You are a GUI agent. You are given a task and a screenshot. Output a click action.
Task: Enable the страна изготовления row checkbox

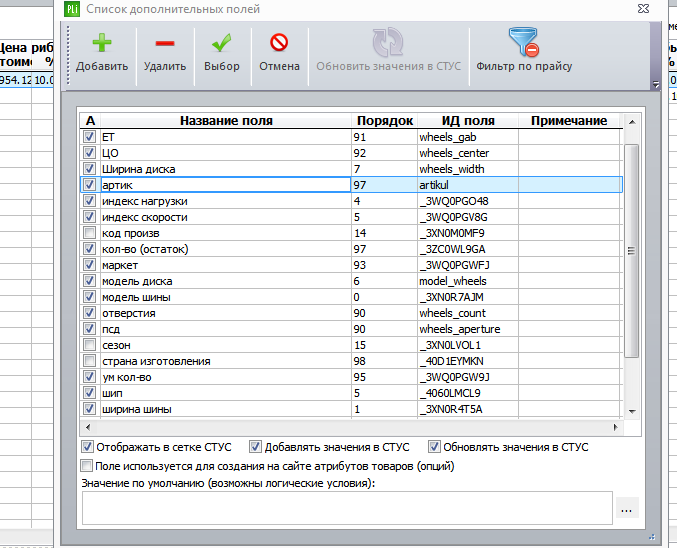tap(89, 361)
